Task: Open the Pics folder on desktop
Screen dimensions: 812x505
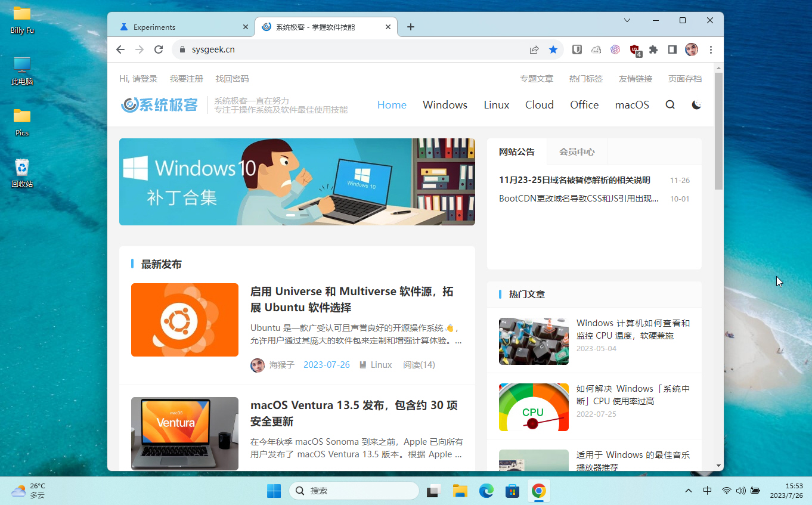Action: pos(22,122)
